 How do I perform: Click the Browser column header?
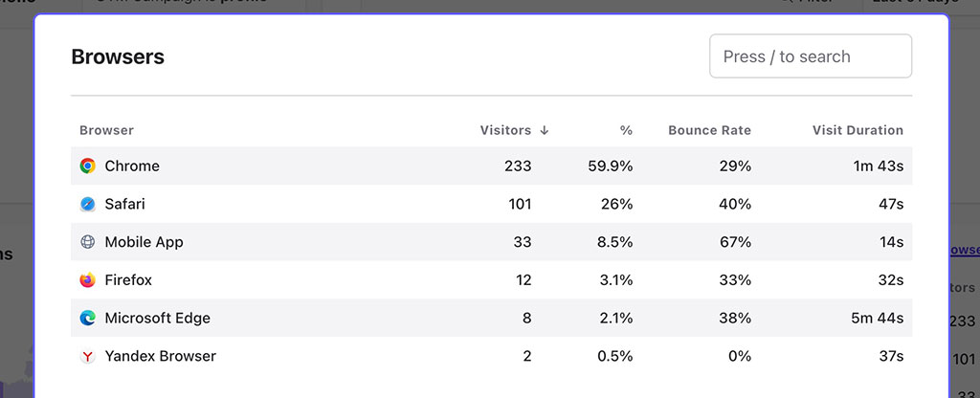(106, 130)
